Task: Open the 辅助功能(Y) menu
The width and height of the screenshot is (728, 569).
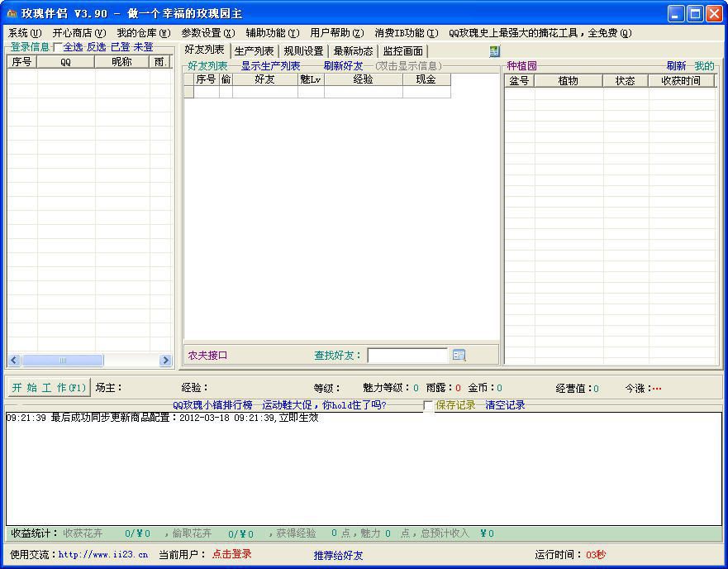Action: (x=273, y=33)
